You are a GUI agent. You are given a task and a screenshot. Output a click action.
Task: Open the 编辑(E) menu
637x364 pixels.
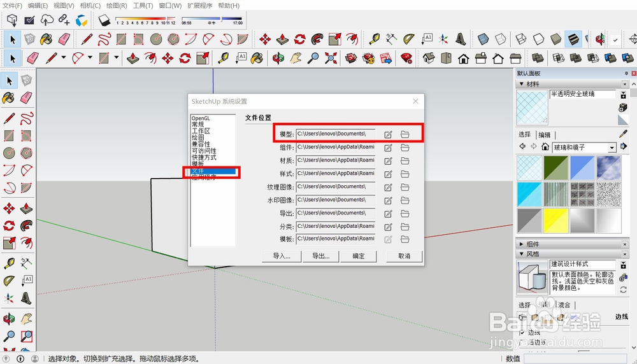(38, 6)
